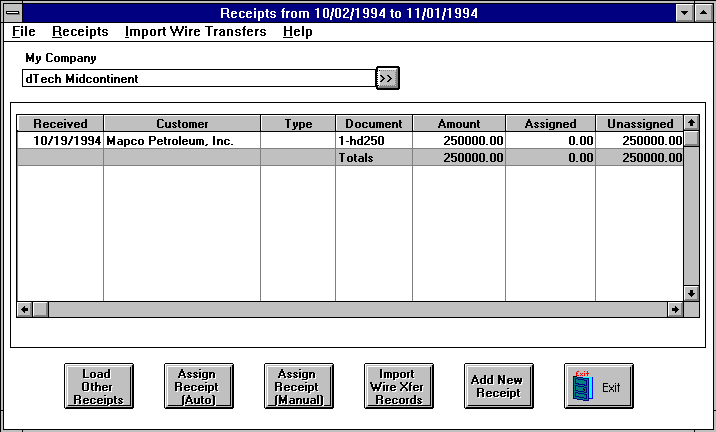Click the Exit button with door icon
Screen dimensions: 716x432
pos(599,386)
